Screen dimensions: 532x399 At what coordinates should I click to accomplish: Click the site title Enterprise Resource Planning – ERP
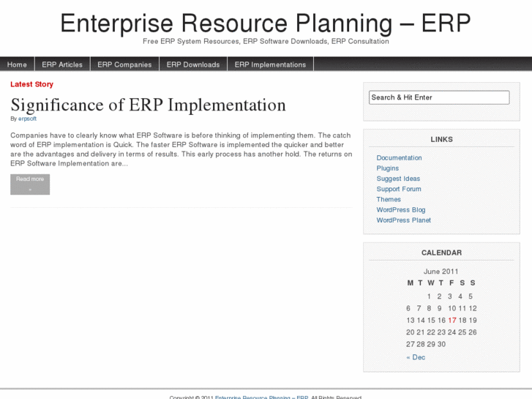pyautogui.click(x=266, y=23)
